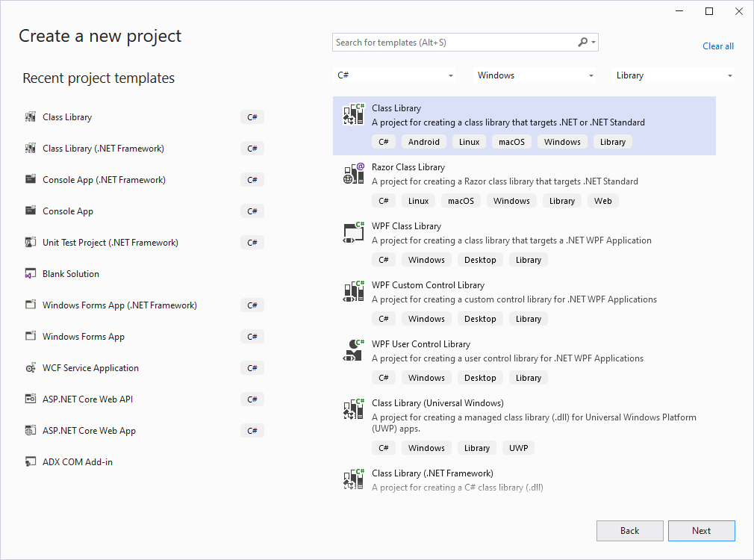Choose recent Blank Solution entry
This screenshot has width=754, height=560.
pyautogui.click(x=71, y=274)
